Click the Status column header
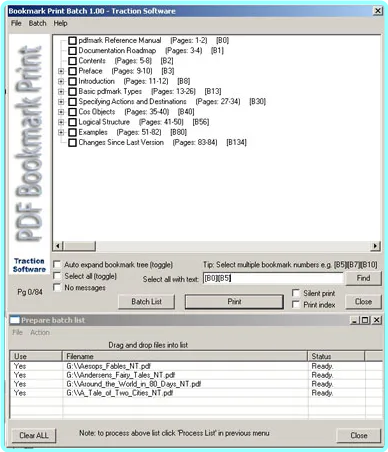 click(x=336, y=356)
